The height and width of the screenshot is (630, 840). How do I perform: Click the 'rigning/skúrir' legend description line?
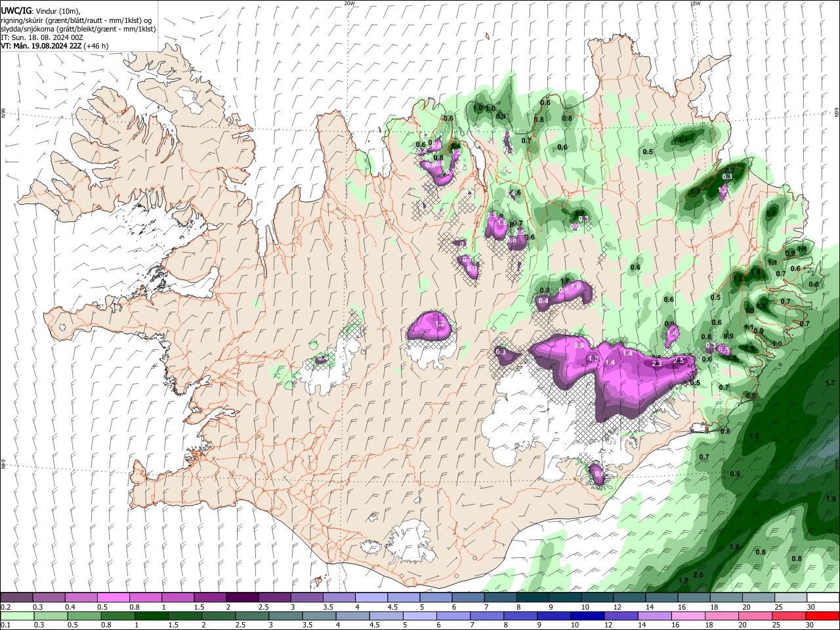pyautogui.click(x=76, y=20)
